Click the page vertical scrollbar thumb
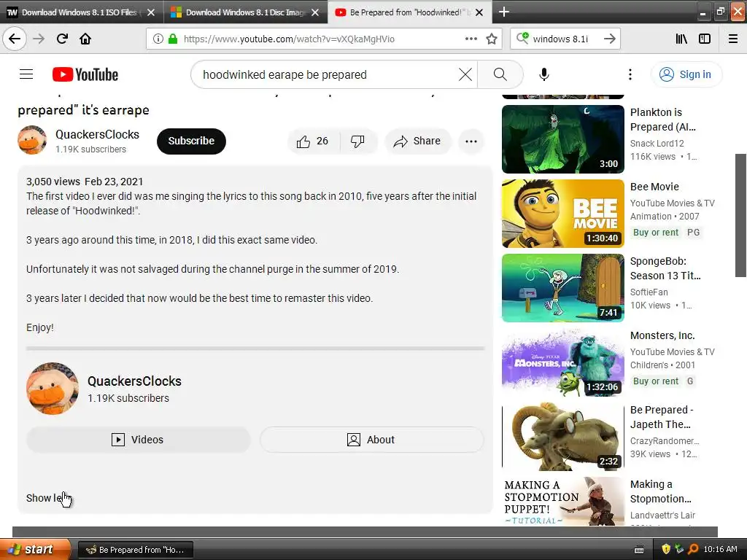747x560 pixels. (741, 215)
